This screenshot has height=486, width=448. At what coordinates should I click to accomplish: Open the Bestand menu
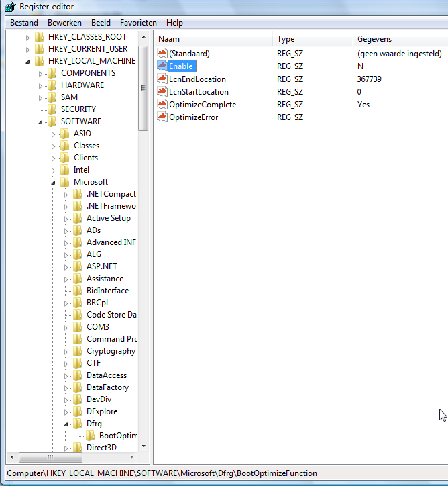(24, 23)
